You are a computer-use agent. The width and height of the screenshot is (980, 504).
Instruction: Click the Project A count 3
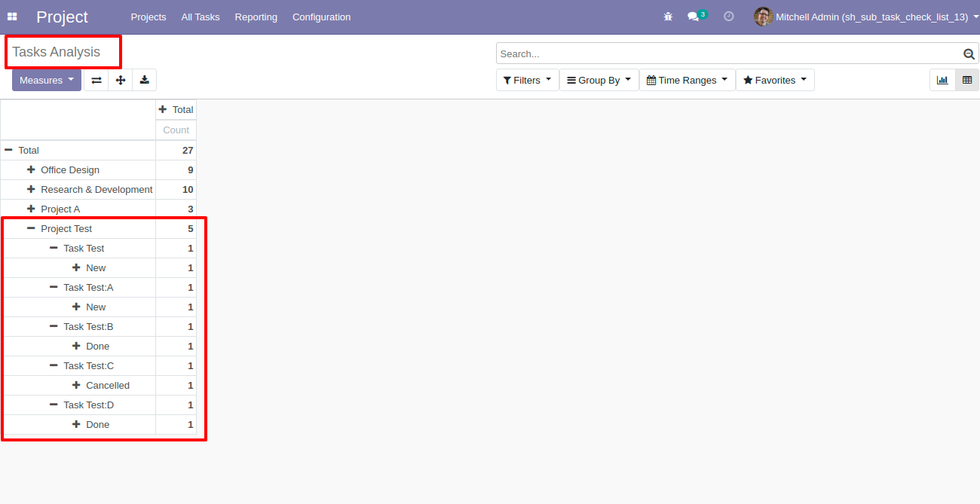coord(176,209)
